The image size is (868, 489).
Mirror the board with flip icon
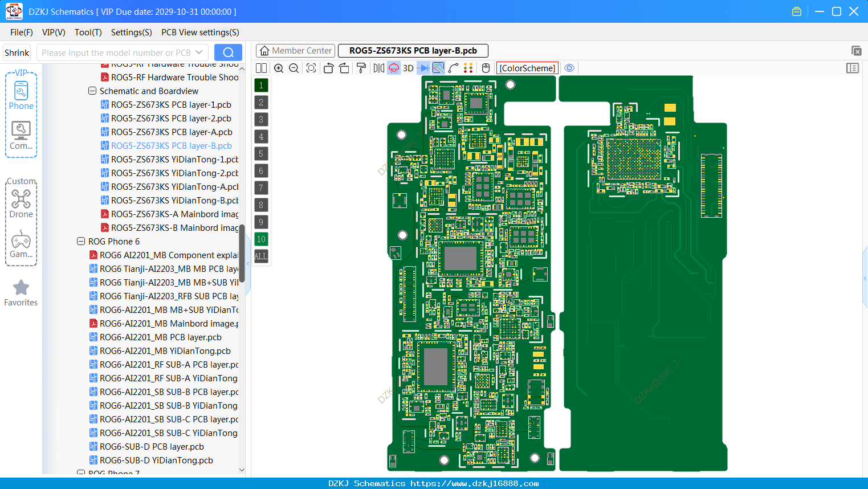[379, 68]
